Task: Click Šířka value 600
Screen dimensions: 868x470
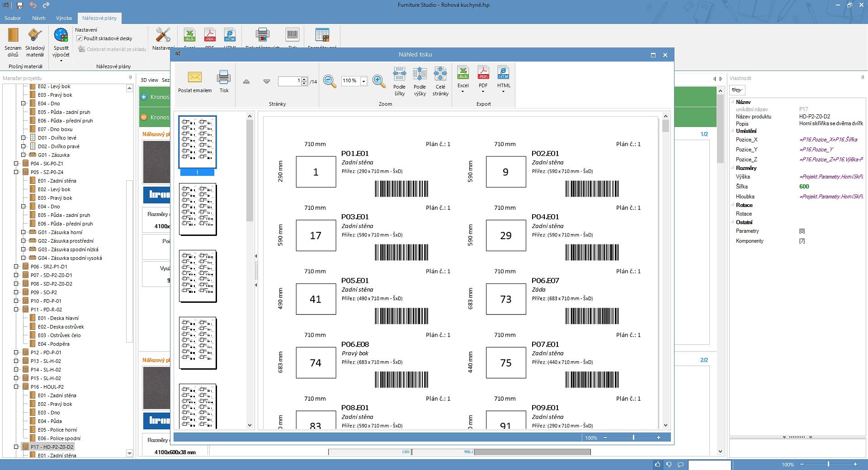Action: click(804, 187)
